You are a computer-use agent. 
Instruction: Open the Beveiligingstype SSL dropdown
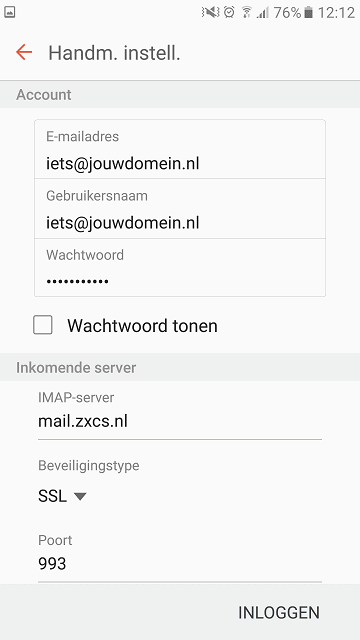(62, 496)
